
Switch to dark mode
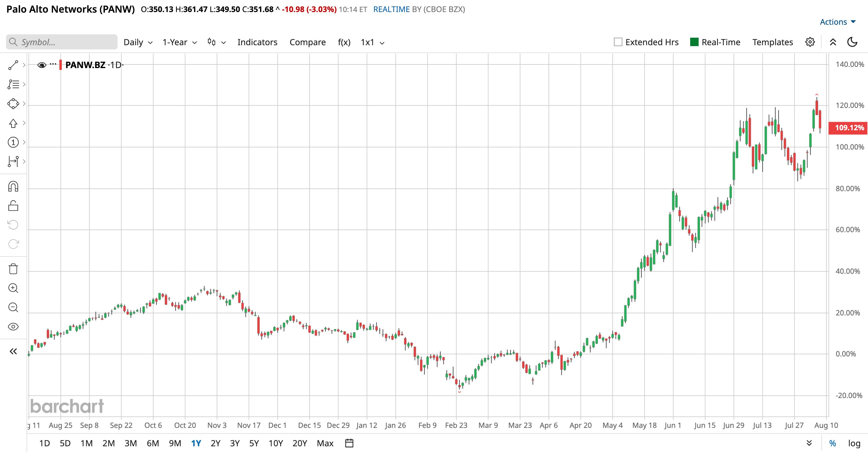coord(852,42)
